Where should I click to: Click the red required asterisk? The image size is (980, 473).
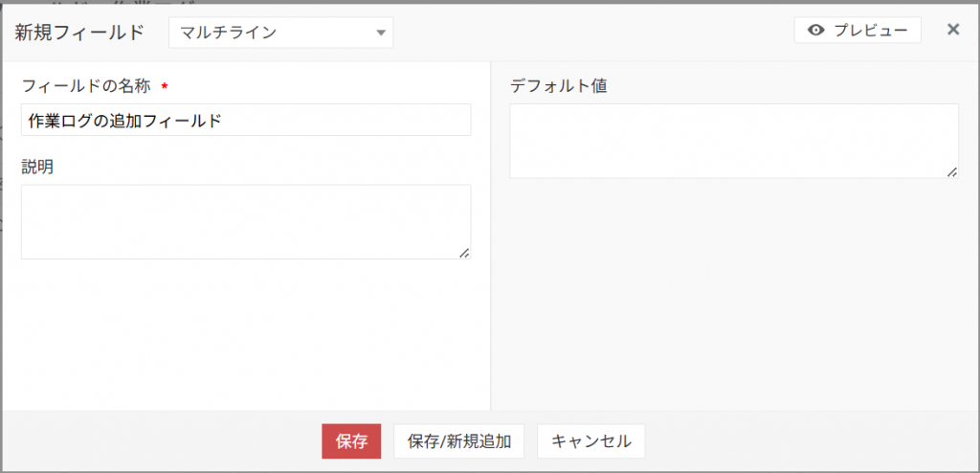point(164,87)
